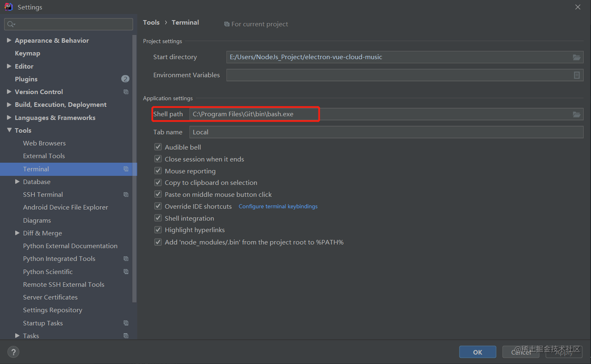Click the project-level icon beside Terminal entry
Image resolution: width=591 pixels, height=364 pixels.
(126, 169)
